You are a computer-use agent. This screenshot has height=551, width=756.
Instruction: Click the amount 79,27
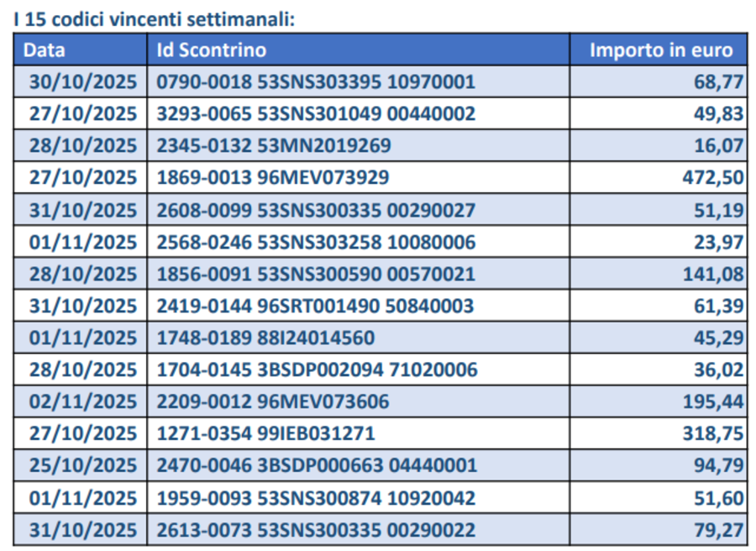[x=721, y=530]
